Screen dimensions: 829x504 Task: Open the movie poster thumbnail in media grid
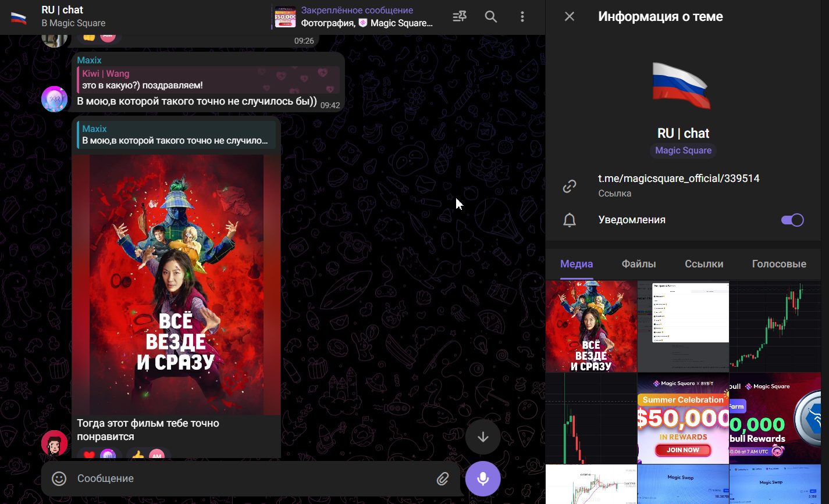click(591, 326)
